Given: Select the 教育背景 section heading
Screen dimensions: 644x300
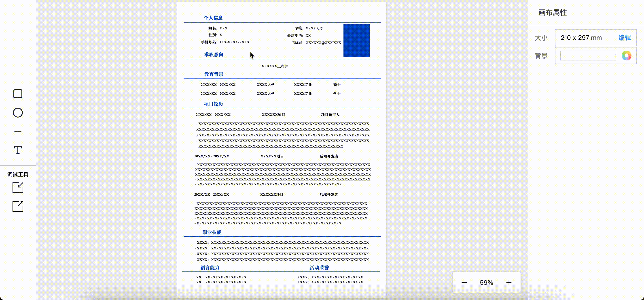Looking at the screenshot, I should tap(214, 74).
